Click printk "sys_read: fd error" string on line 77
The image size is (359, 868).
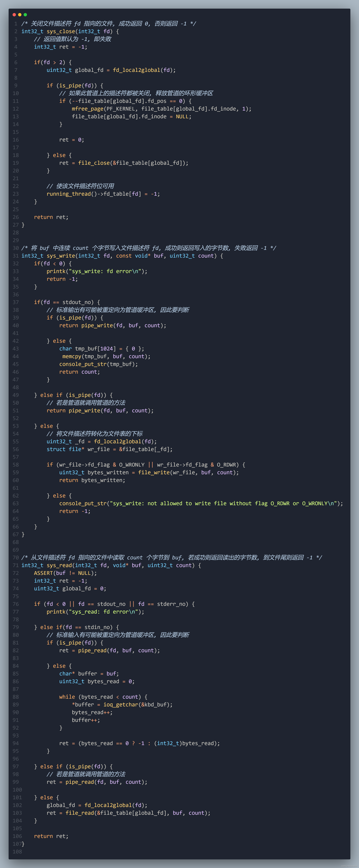[x=103, y=612]
